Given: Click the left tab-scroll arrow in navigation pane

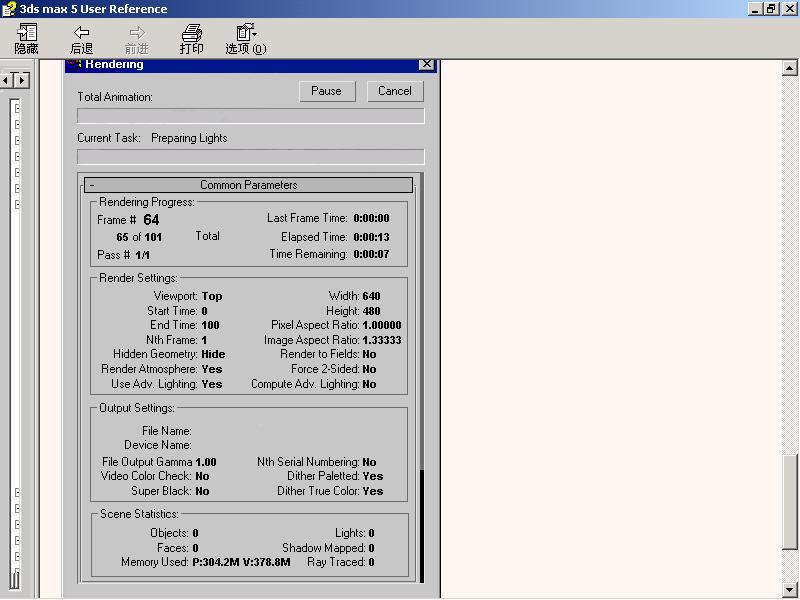Looking at the screenshot, I should pos(7,80).
